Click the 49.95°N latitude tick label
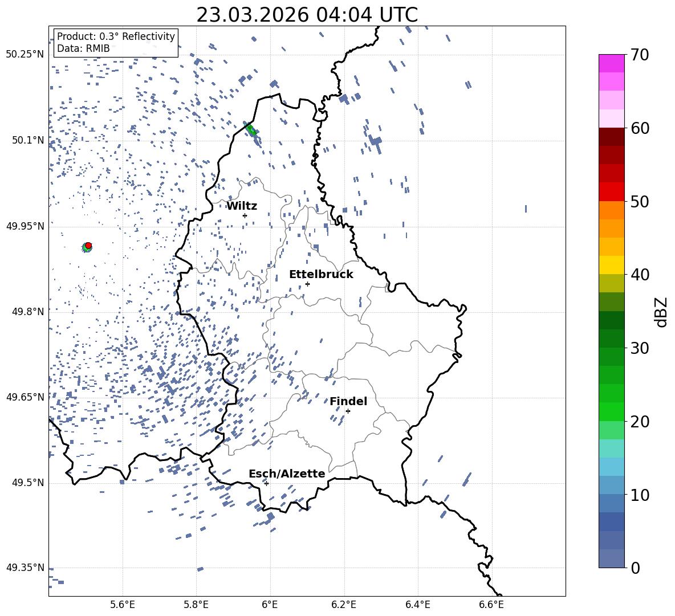Image resolution: width=675 pixels, height=616 pixels. click(x=25, y=226)
